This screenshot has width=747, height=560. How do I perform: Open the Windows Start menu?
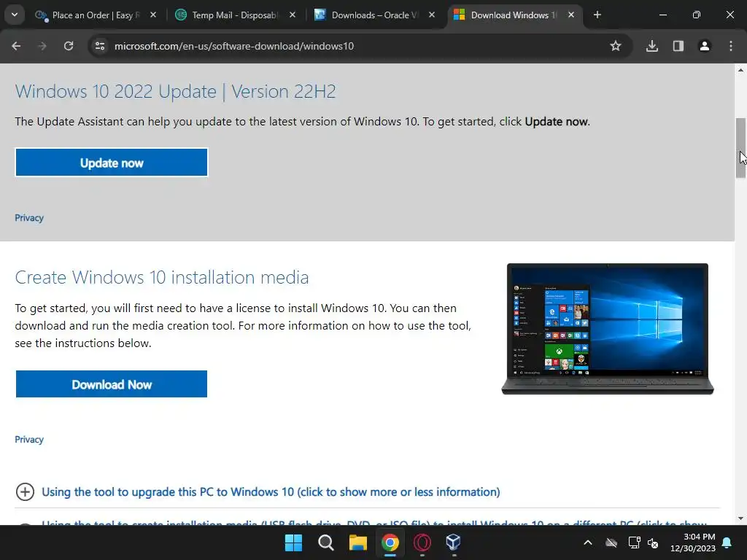pos(293,542)
